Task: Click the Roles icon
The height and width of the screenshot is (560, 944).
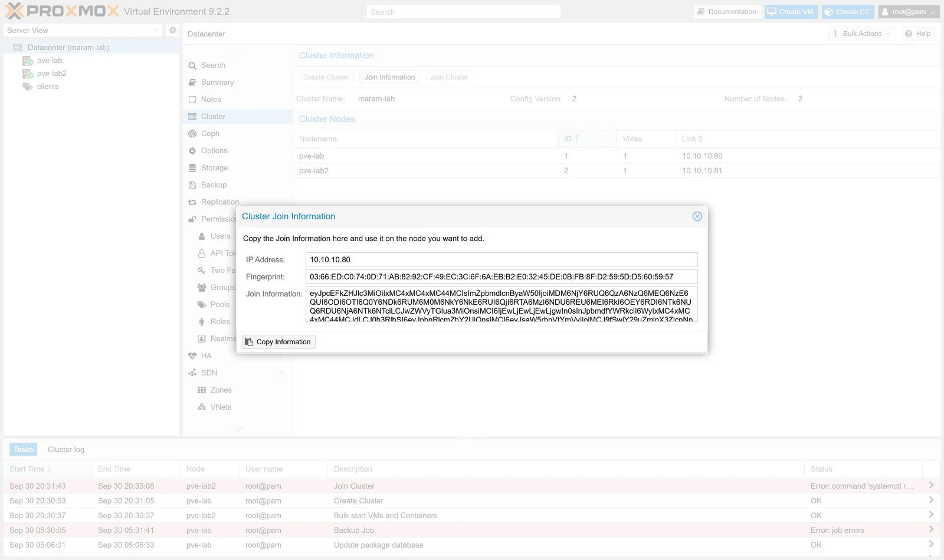Action: (x=202, y=322)
